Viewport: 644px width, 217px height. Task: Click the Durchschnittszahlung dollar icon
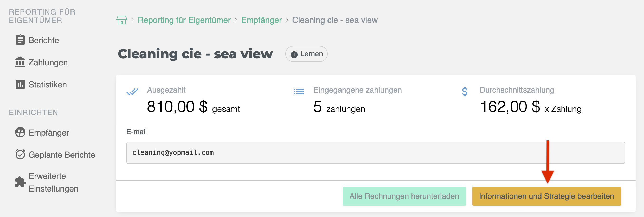[465, 92]
